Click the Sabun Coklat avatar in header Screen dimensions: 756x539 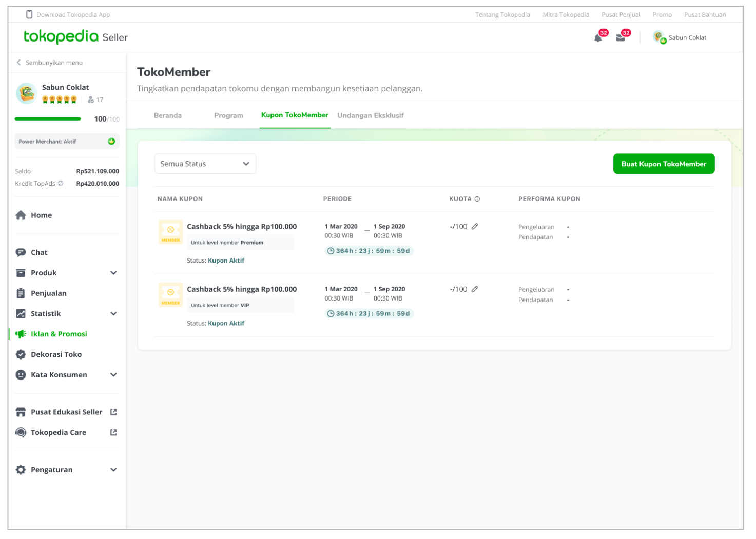pyautogui.click(x=659, y=37)
